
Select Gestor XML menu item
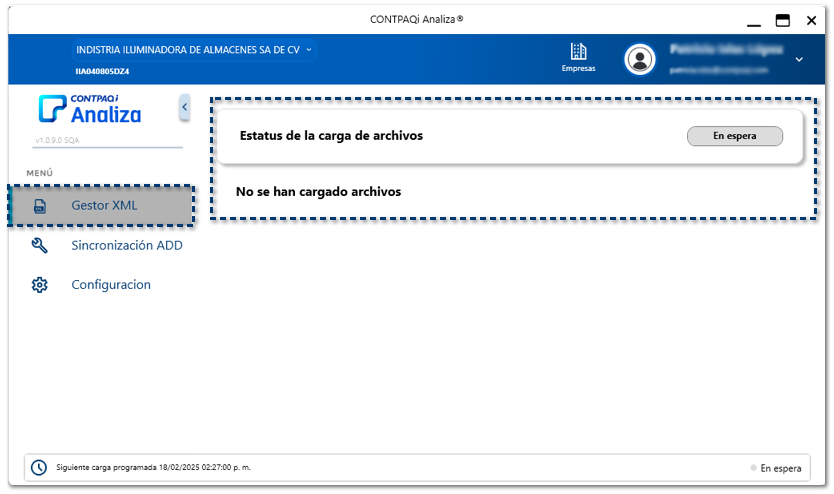point(102,206)
